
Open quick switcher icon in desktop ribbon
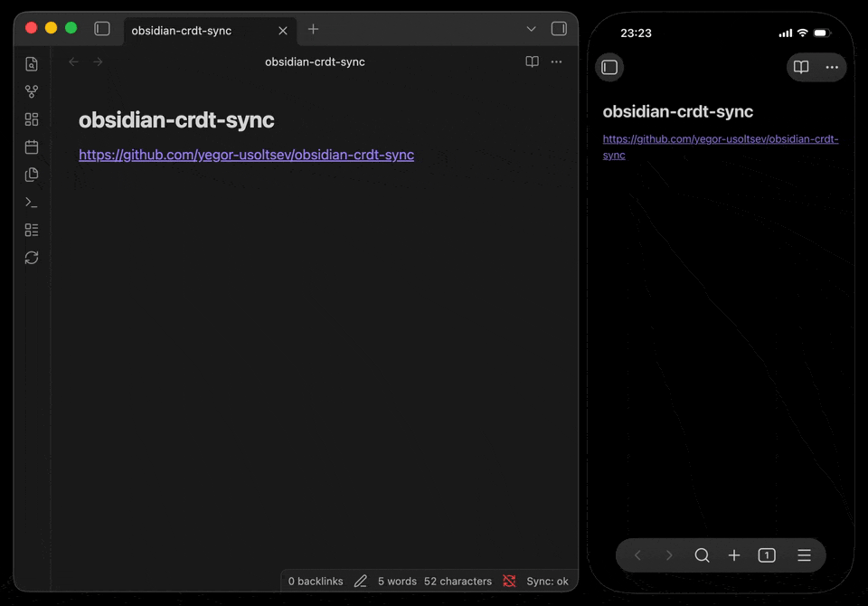pos(32,64)
